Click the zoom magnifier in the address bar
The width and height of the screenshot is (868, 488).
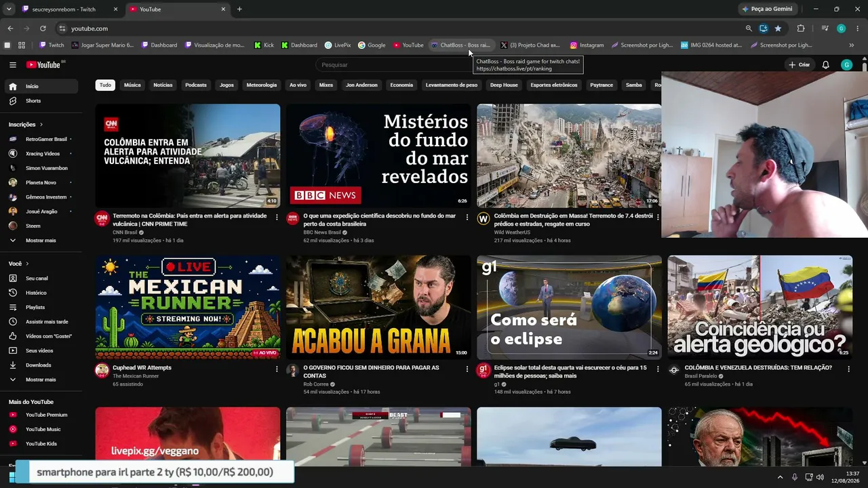[x=749, y=28]
